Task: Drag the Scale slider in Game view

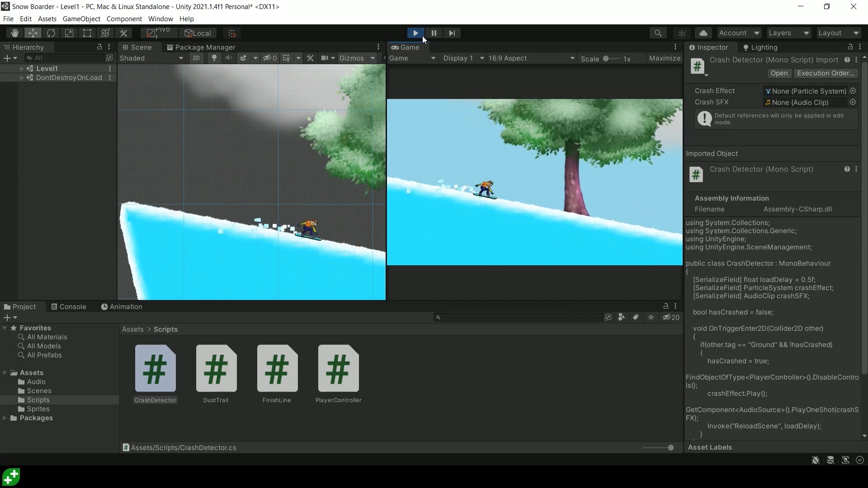Action: coord(605,58)
